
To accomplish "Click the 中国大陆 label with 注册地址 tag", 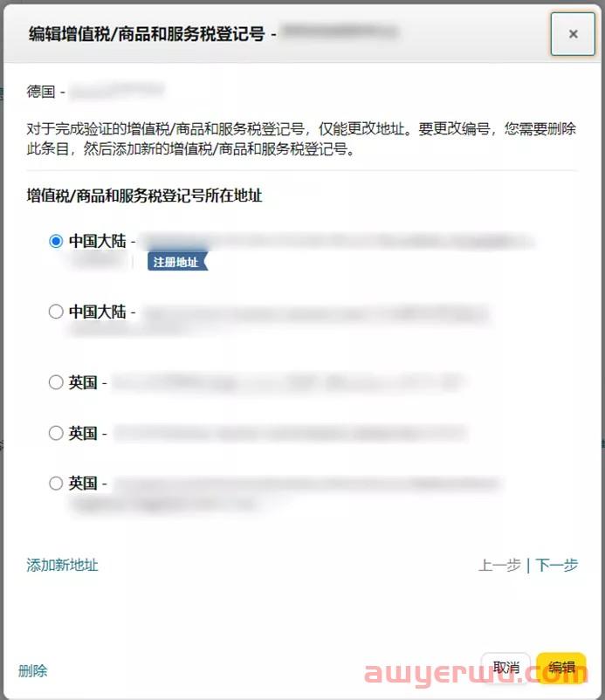I will point(97,241).
